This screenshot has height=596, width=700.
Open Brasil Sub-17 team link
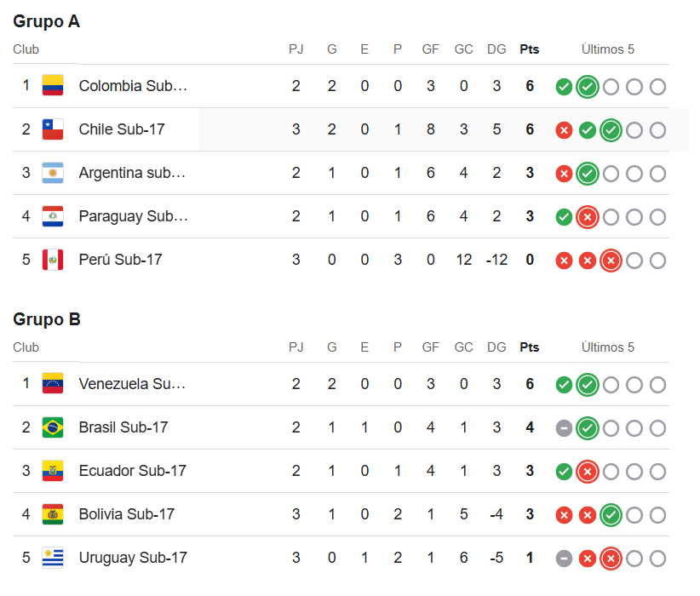123,427
